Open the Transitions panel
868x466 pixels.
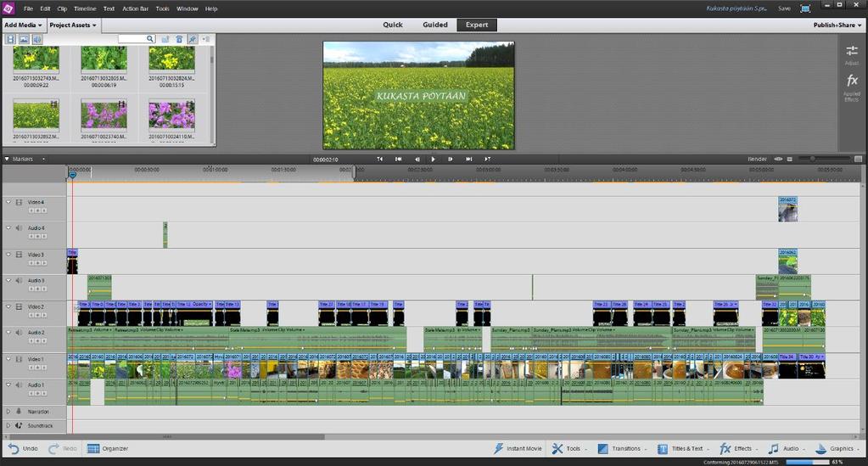(622, 448)
